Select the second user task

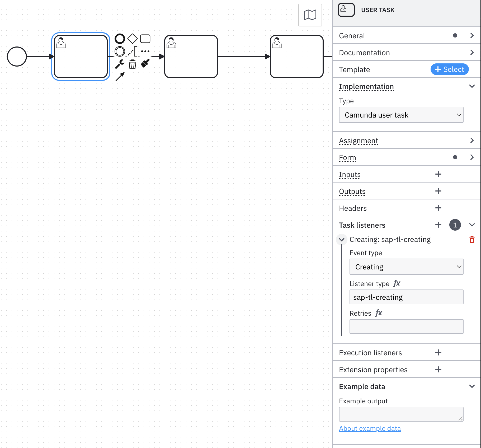[x=191, y=57]
